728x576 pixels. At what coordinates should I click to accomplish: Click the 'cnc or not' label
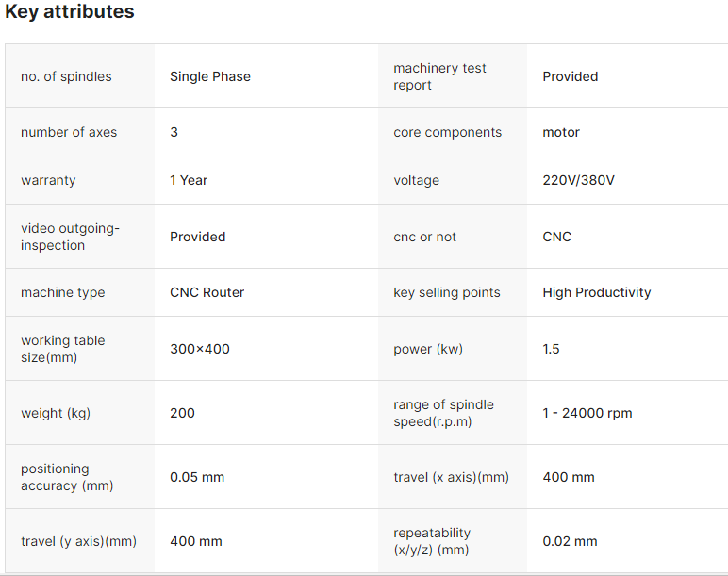click(x=424, y=237)
